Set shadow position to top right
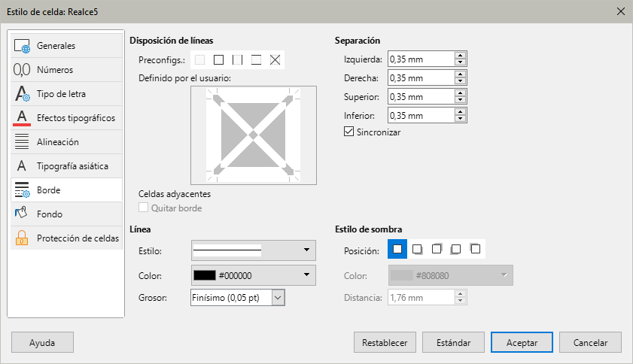Image resolution: width=633 pixels, height=364 pixels. point(437,249)
